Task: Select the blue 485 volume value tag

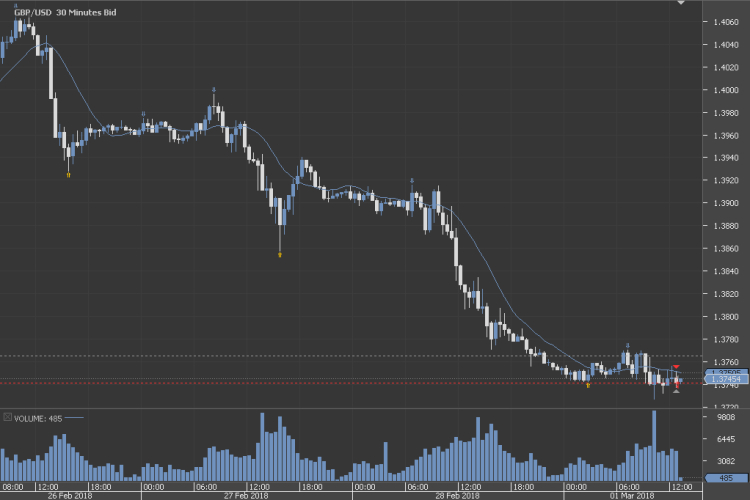Action: click(x=726, y=478)
